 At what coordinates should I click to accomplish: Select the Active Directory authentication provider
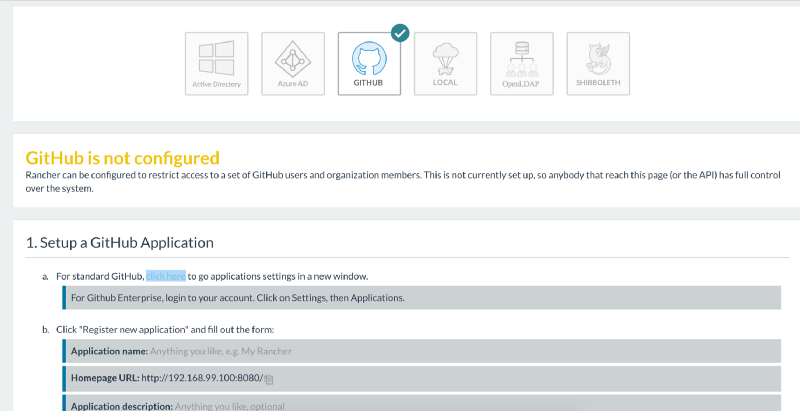(217, 63)
